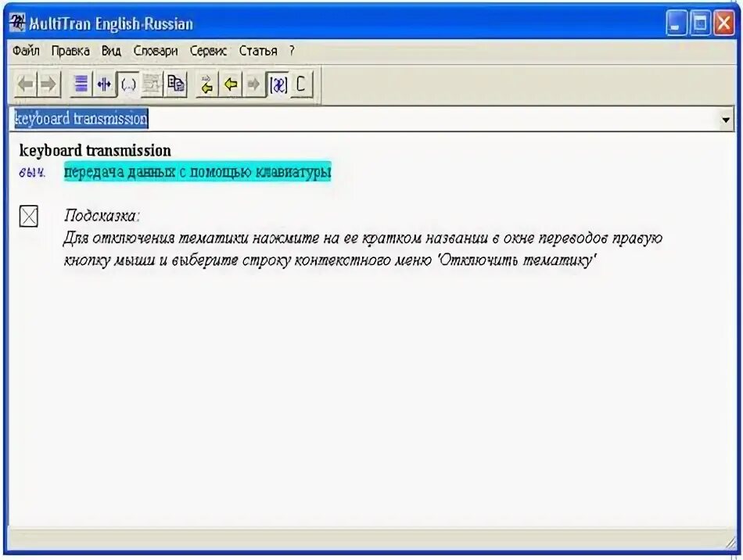Click the search field with 'keyboard transmission'

pyautogui.click(x=364, y=119)
